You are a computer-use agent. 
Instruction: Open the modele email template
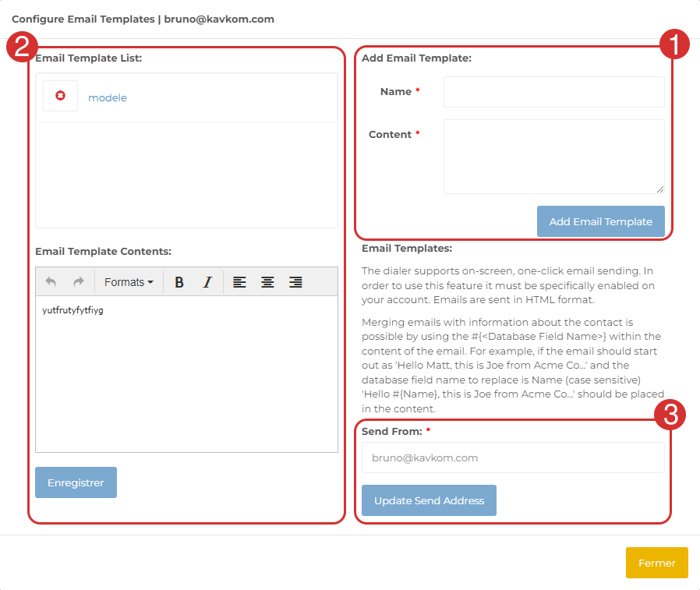point(108,98)
